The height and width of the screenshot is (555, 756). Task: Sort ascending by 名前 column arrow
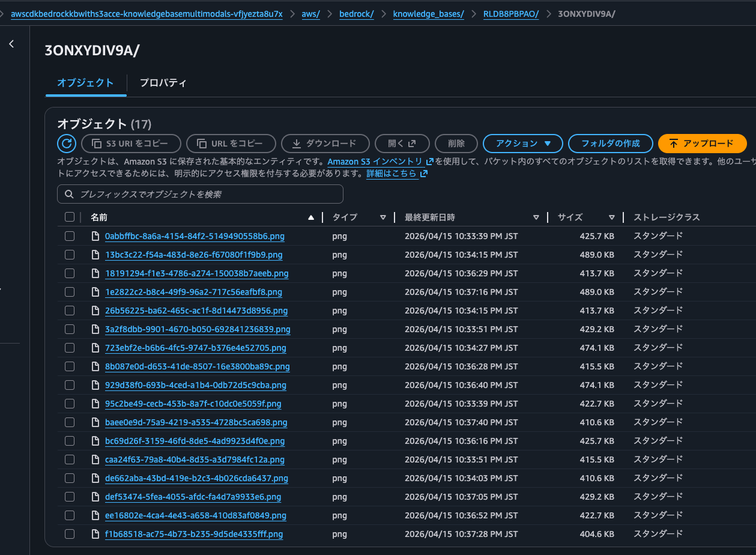[310, 217]
